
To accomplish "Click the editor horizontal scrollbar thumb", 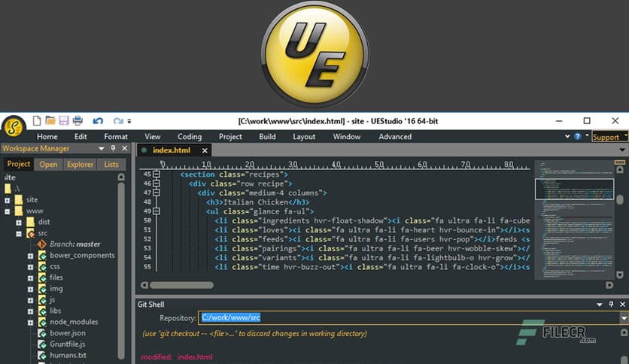I will point(181,286).
